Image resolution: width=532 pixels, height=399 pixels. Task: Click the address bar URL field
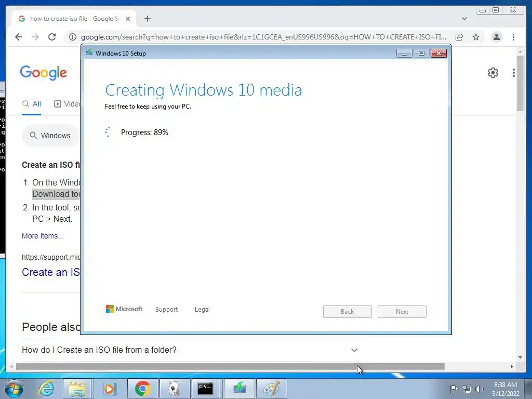263,37
